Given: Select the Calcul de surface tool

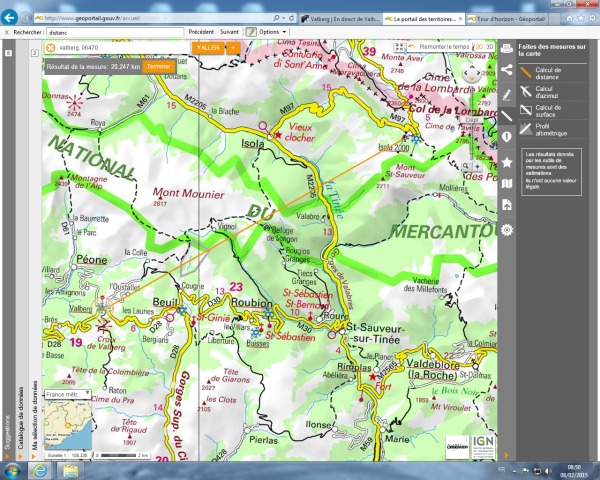Looking at the screenshot, I should [x=553, y=111].
